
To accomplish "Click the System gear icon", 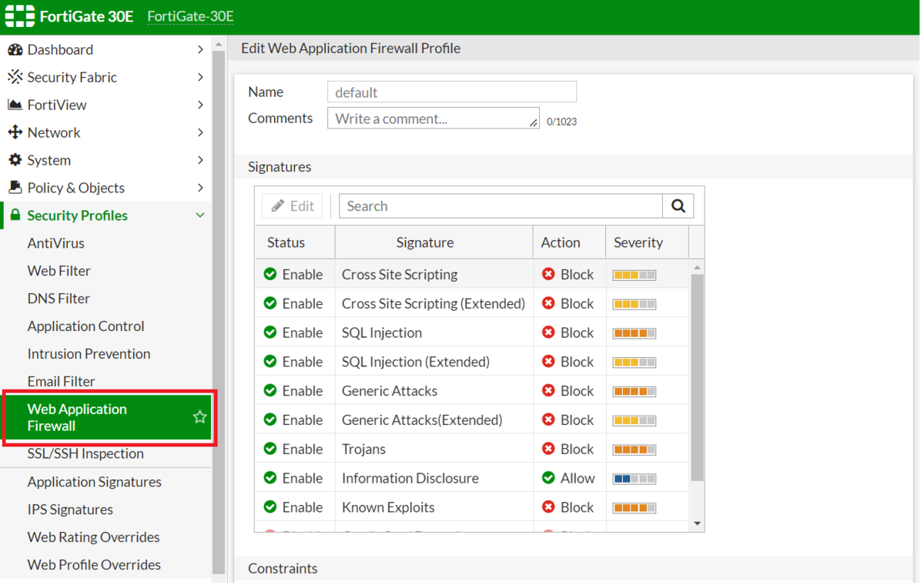I will tap(15, 160).
